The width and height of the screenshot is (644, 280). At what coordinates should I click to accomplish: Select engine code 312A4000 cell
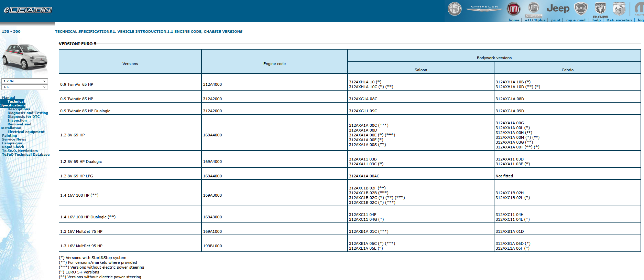click(x=274, y=82)
